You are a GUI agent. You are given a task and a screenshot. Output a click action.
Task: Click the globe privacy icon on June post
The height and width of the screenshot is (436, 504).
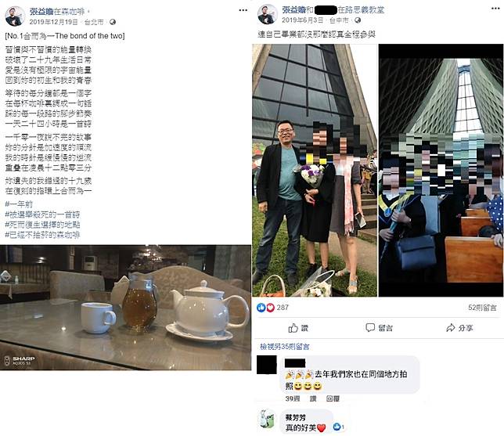pyautogui.click(x=358, y=20)
